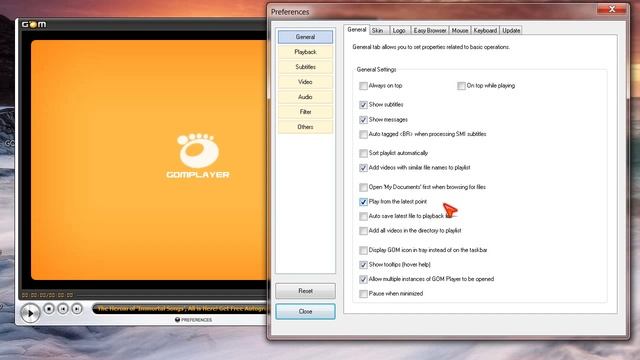The height and width of the screenshot is (360, 640).
Task: Click the Close button in Preferences
Action: [x=305, y=311]
